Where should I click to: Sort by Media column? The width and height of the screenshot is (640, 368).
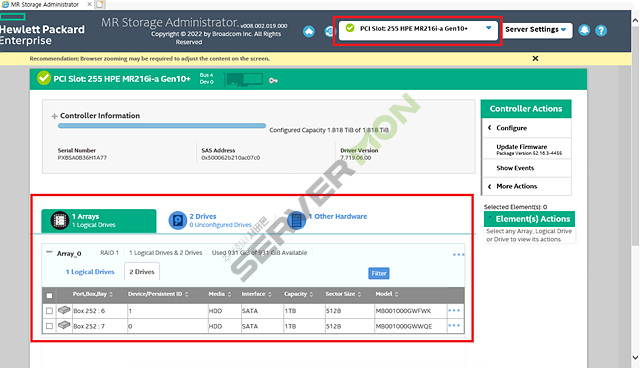pyautogui.click(x=220, y=294)
